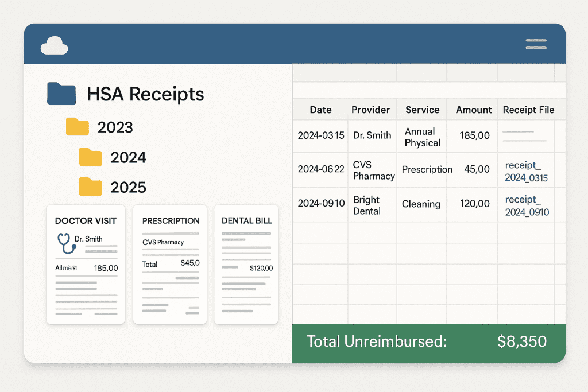Open the Doctor Visit receipt thumbnail
The width and height of the screenshot is (588, 392).
coord(85,264)
